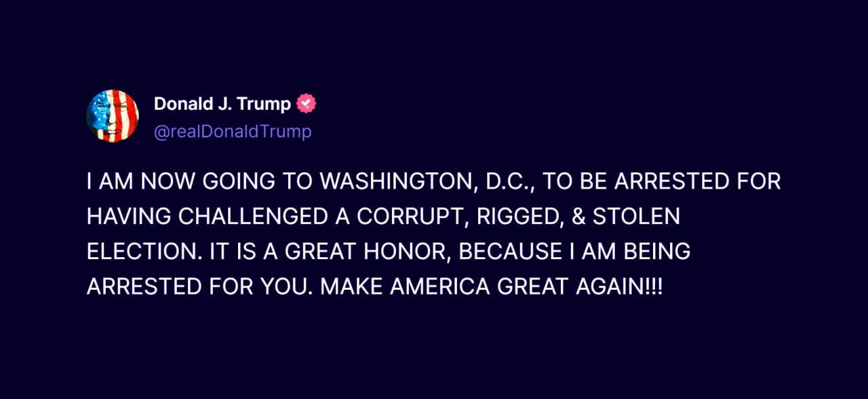Screen dimensions: 868x399
Task: Select the word MAKE in the post
Action: pos(351,286)
